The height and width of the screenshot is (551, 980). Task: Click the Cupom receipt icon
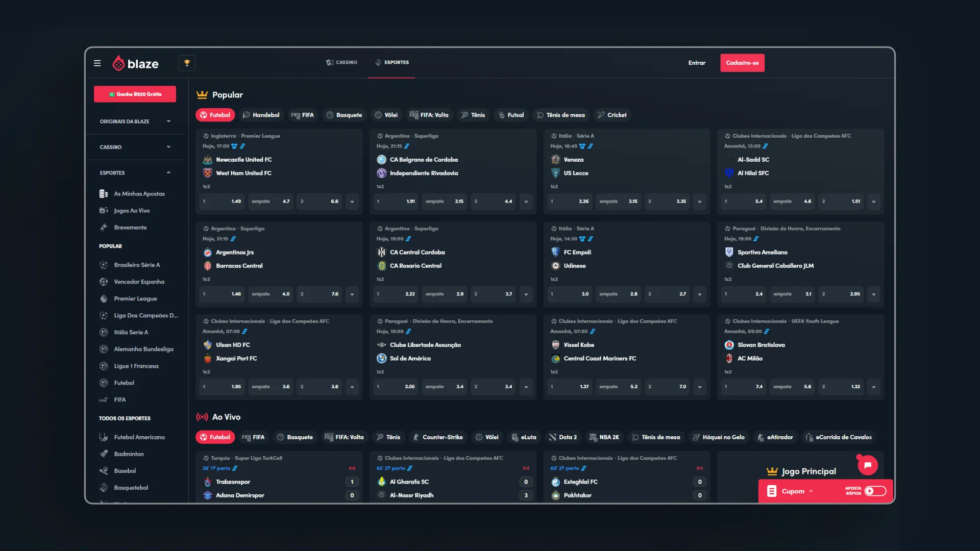click(x=772, y=491)
